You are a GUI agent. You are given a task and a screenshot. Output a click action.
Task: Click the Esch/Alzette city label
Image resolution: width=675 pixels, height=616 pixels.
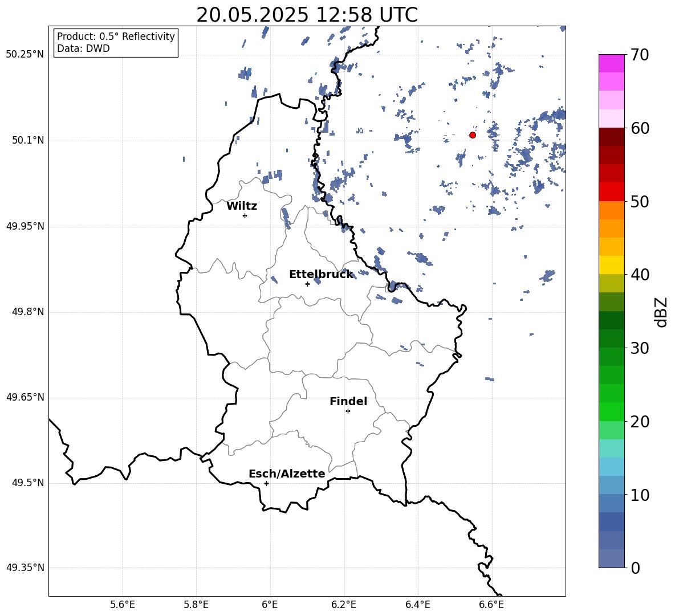287,474
